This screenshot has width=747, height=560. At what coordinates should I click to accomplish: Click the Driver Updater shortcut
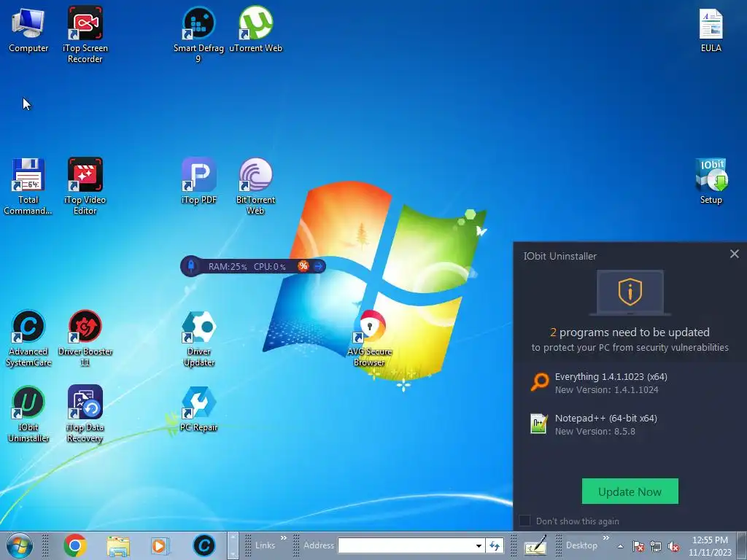[198, 338]
